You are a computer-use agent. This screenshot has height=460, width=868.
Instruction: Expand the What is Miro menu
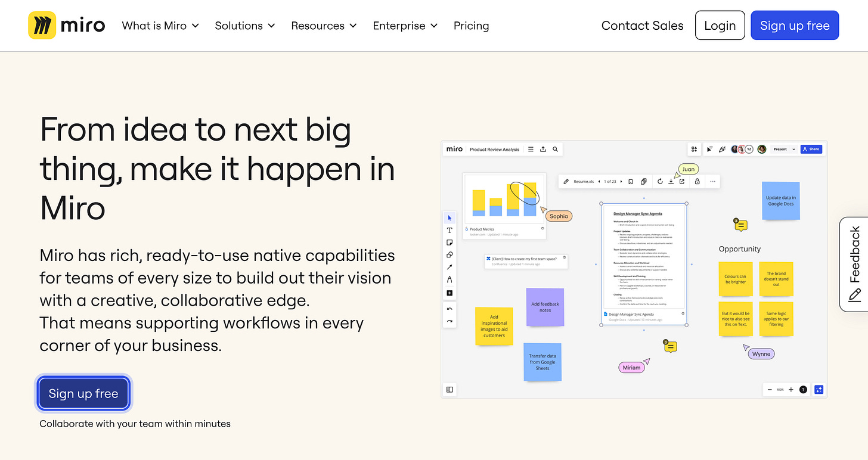point(160,26)
